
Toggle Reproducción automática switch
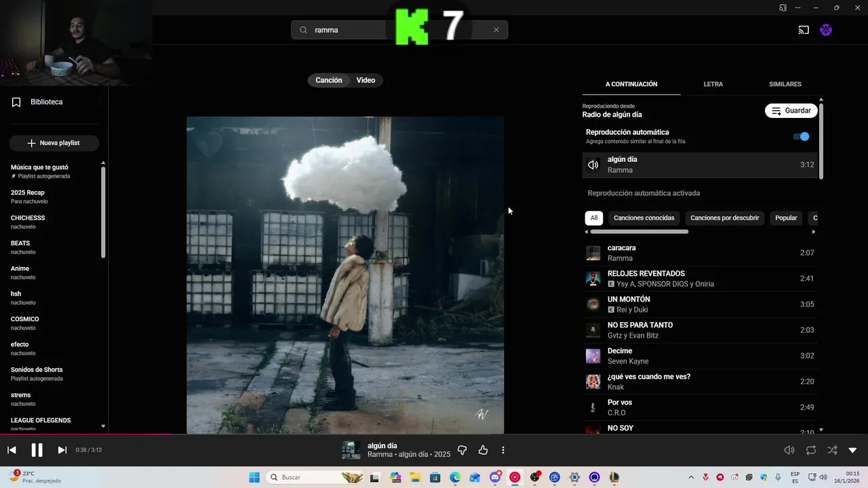801,136
